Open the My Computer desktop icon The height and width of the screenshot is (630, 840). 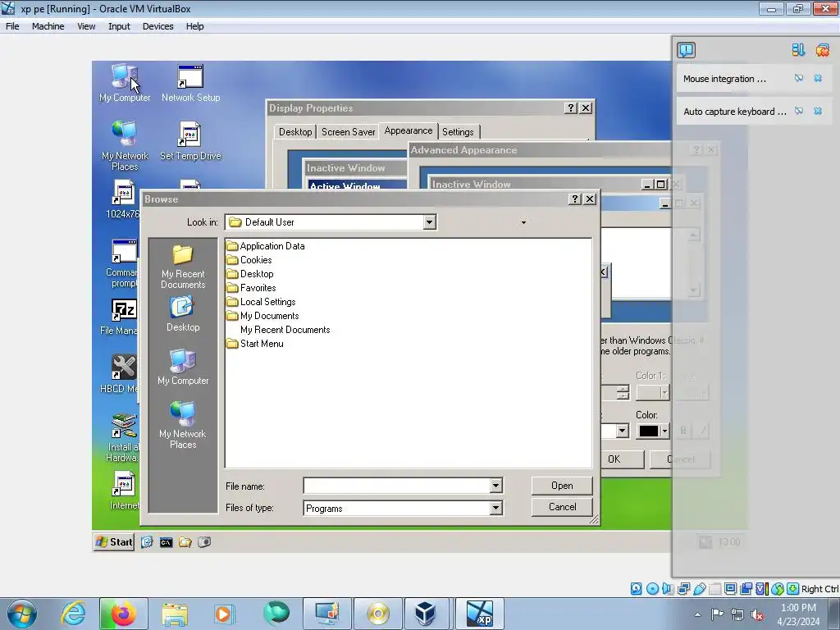point(125,83)
